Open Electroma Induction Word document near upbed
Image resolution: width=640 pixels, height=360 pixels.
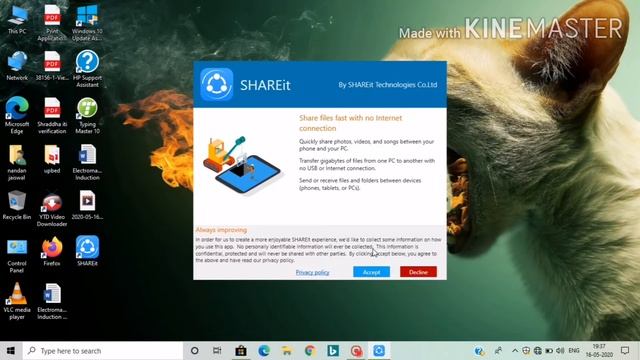point(87,162)
